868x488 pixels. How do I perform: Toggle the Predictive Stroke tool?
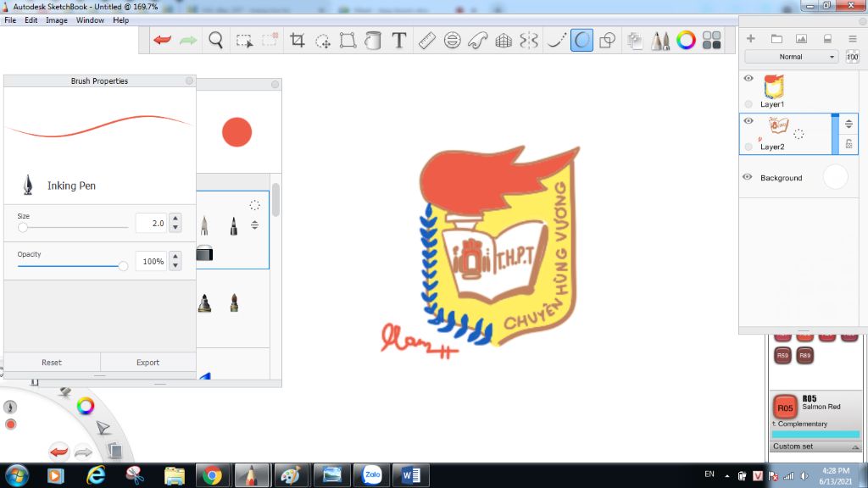tap(581, 40)
